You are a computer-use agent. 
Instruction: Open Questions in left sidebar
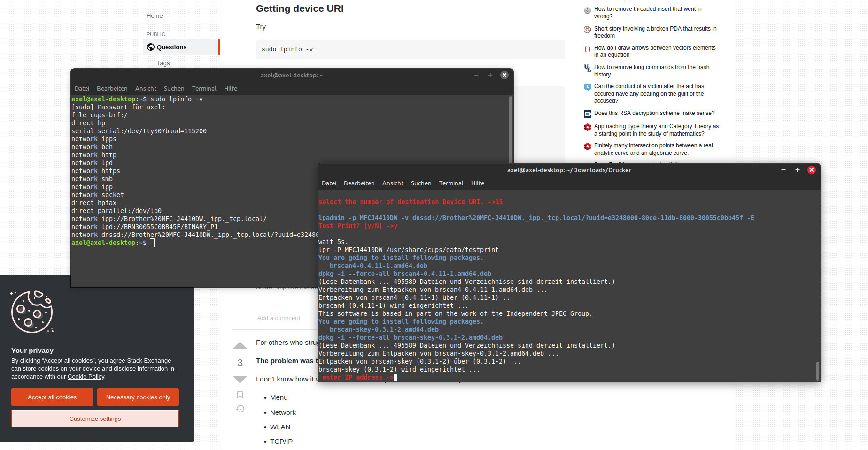tap(181, 47)
